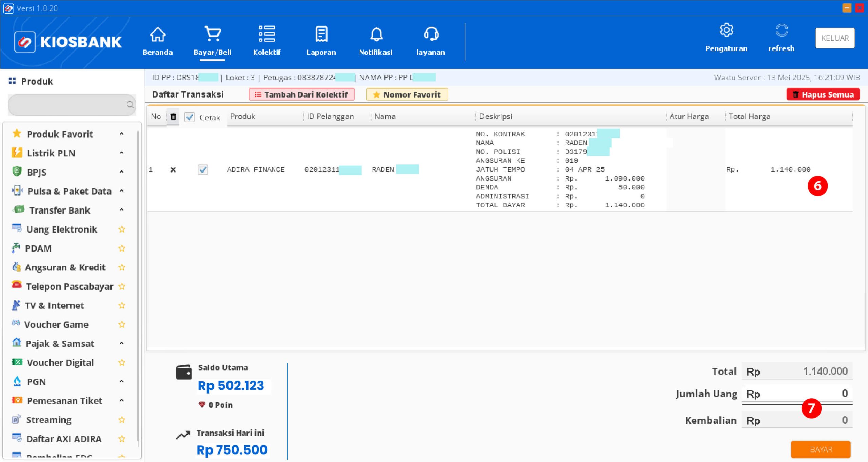868x462 pixels.
Task: Remove the ADIRA FINANCE row with the X icon
Action: [173, 169]
